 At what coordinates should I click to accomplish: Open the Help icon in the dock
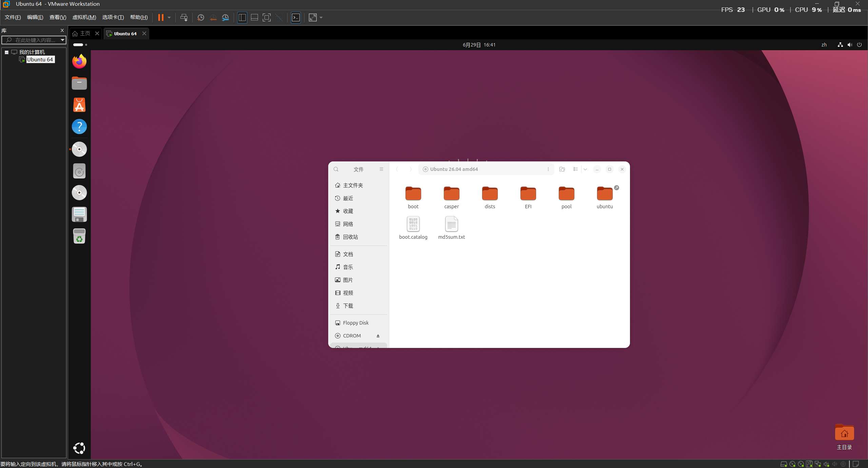[x=79, y=126]
